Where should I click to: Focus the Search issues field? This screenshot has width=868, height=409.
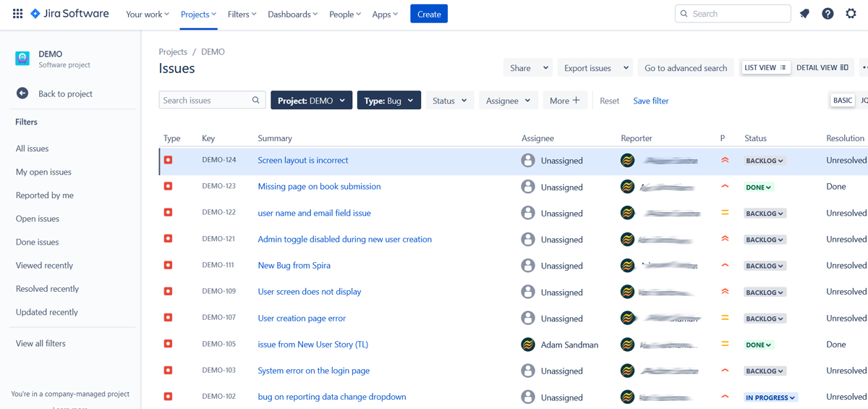(206, 101)
